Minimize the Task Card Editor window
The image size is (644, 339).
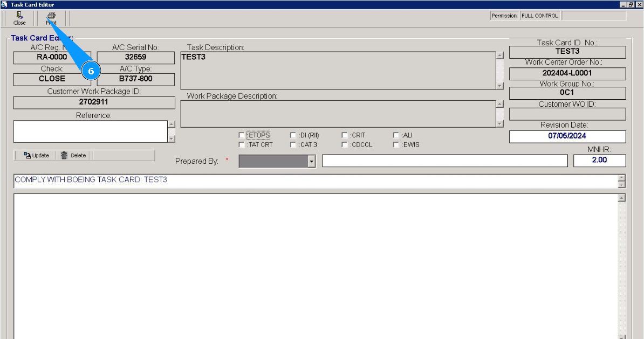pos(624,4)
